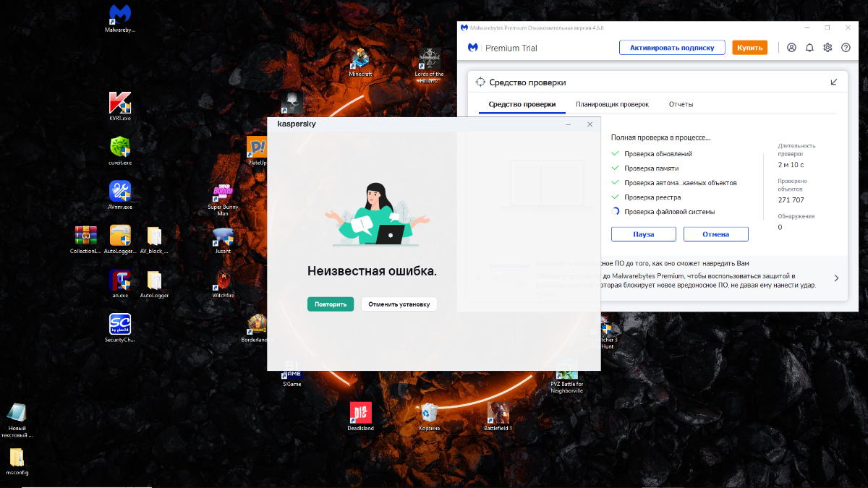The height and width of the screenshot is (488, 868).
Task: Click the Проверка файловой системы scan step
Action: 670,212
